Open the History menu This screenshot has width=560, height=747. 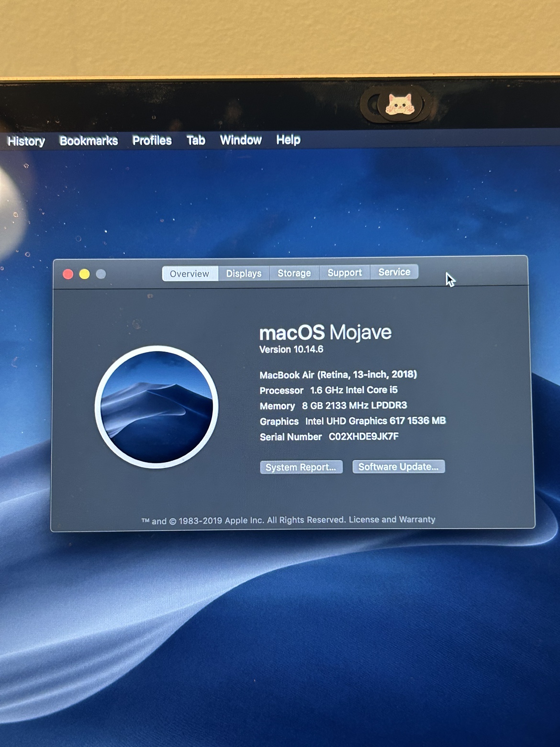coord(26,141)
